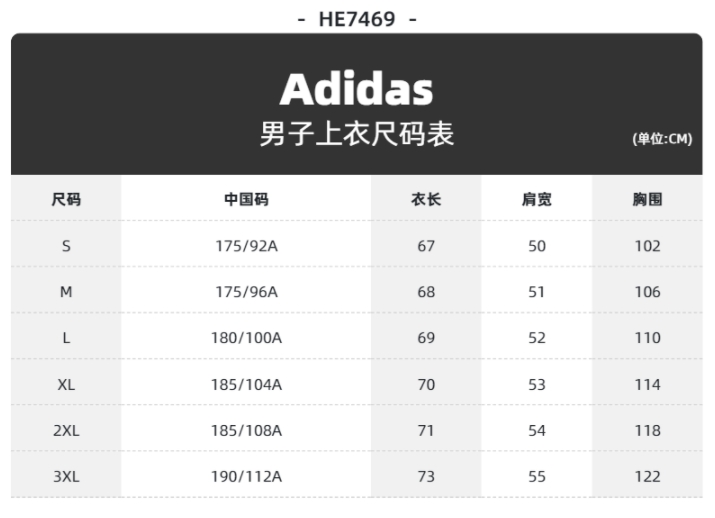
Task: Select the S size row label
Action: point(66,246)
